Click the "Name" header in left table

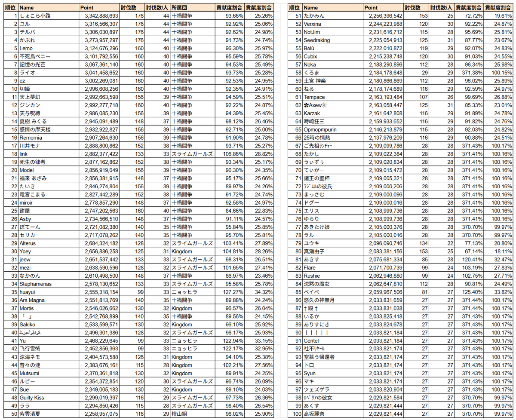coord(49,8)
